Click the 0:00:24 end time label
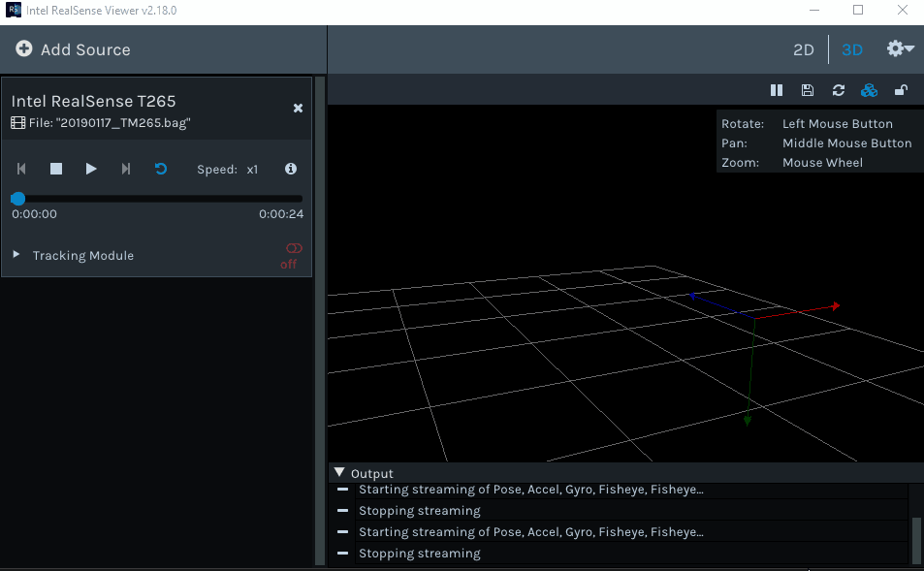 pos(281,214)
